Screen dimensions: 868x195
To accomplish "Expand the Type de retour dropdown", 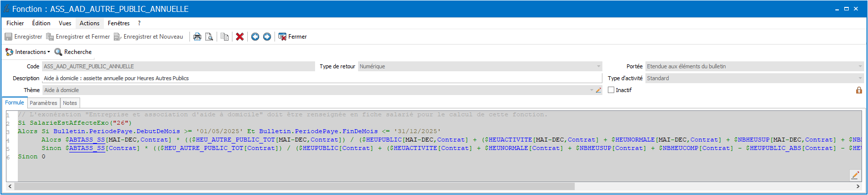I will 598,66.
